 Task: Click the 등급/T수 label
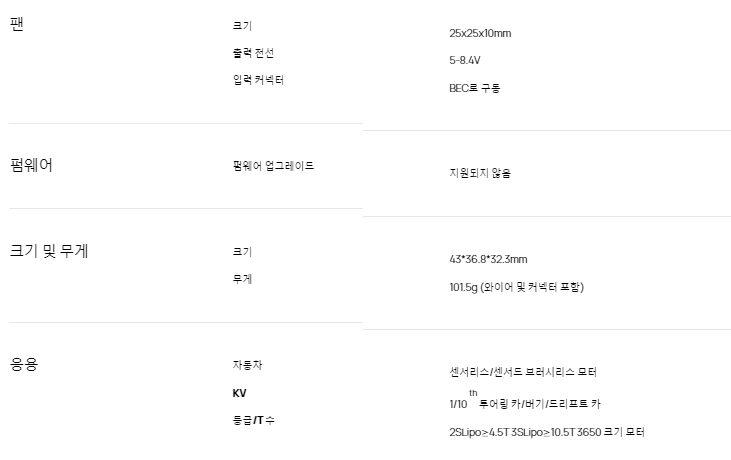(253, 420)
